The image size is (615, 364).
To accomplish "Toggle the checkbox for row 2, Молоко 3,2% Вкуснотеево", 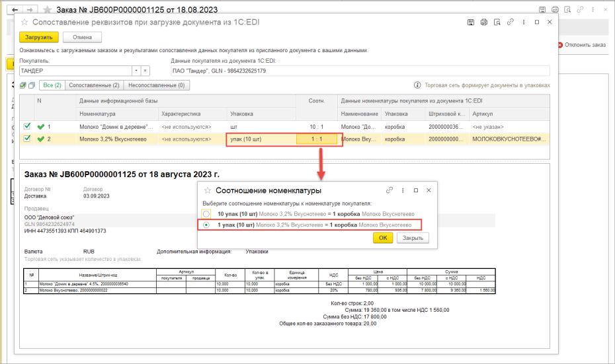I will pos(26,138).
